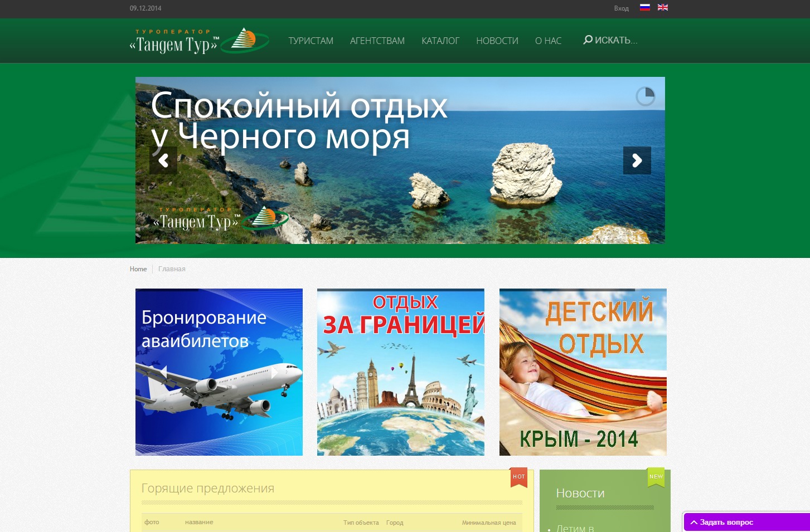Open the Каталог menu

coord(440,41)
